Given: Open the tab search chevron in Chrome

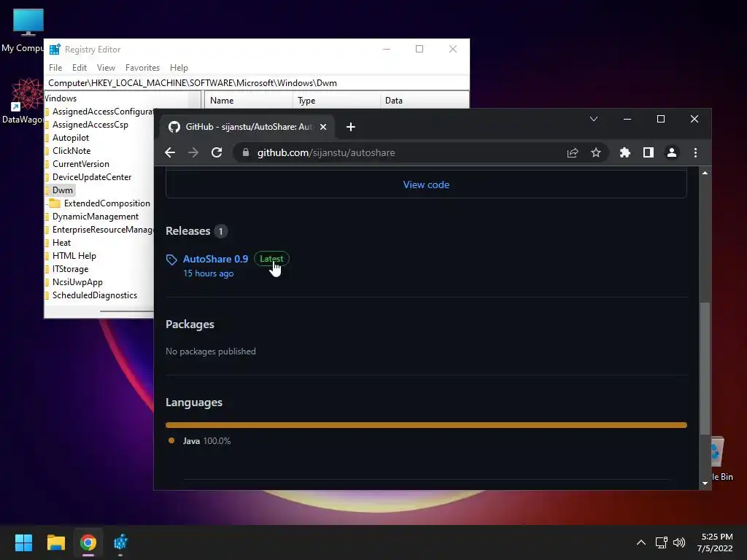Looking at the screenshot, I should pyautogui.click(x=594, y=119).
